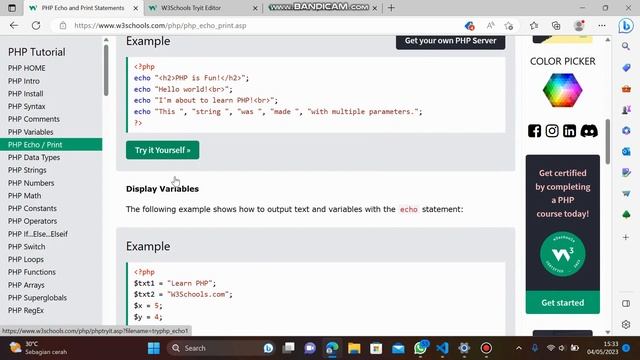Open the read aloud icon in address bar
Viewport: 640px width, 360px height.
click(x=490, y=25)
